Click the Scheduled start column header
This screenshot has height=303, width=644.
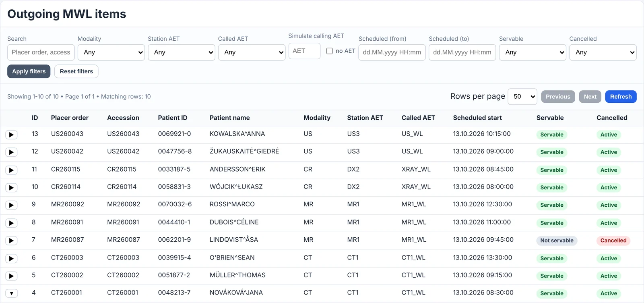477,118
